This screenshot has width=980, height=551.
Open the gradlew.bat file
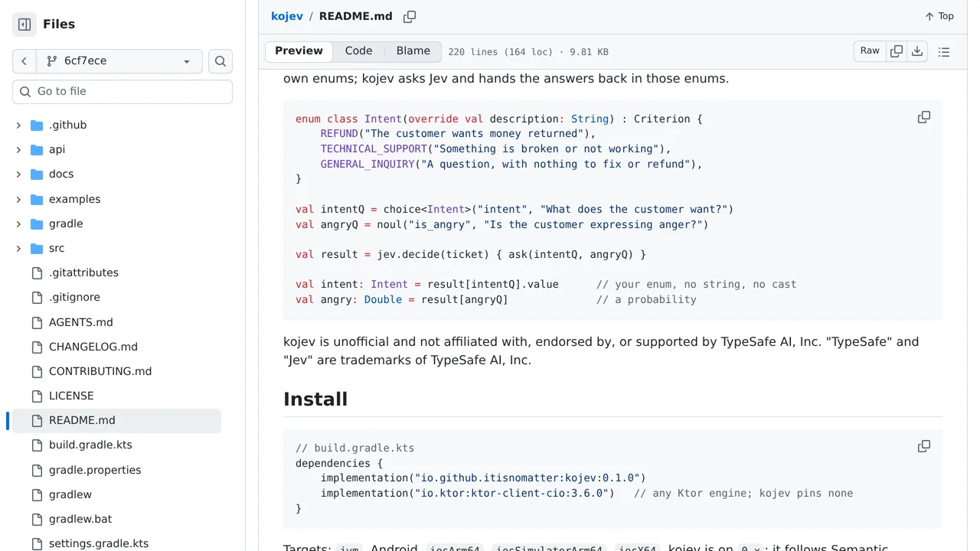tap(80, 520)
